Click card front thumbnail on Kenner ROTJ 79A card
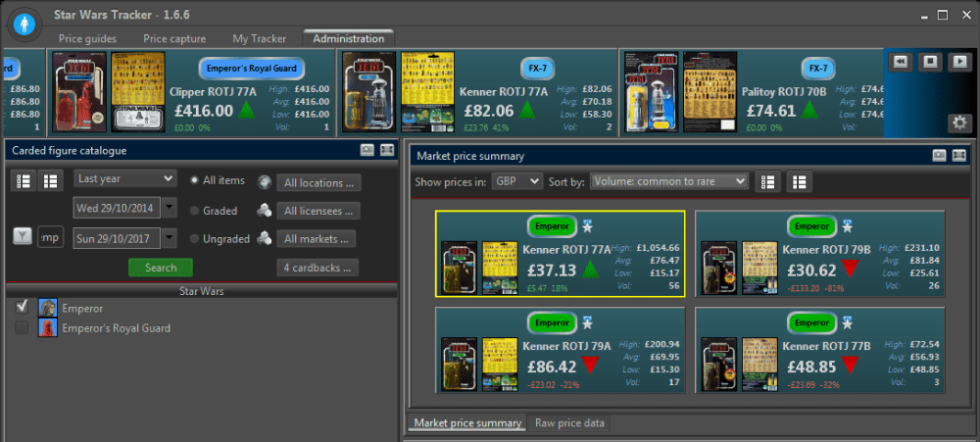The height and width of the screenshot is (442, 980). pyautogui.click(x=459, y=364)
